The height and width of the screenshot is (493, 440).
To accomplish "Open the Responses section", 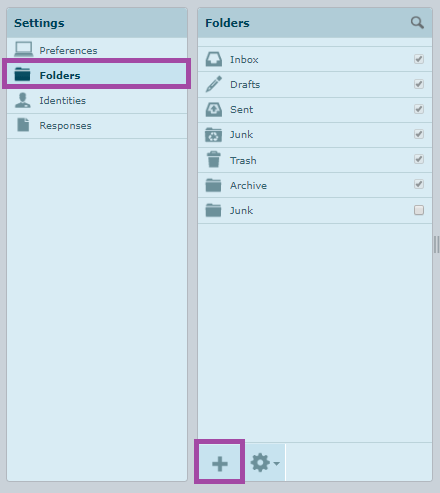I will pyautogui.click(x=97, y=126).
